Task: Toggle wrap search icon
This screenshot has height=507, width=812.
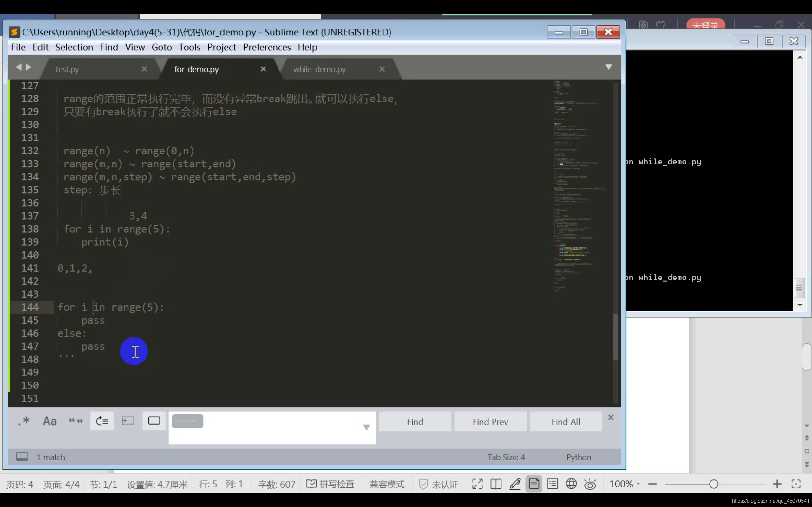Action: [x=102, y=421]
